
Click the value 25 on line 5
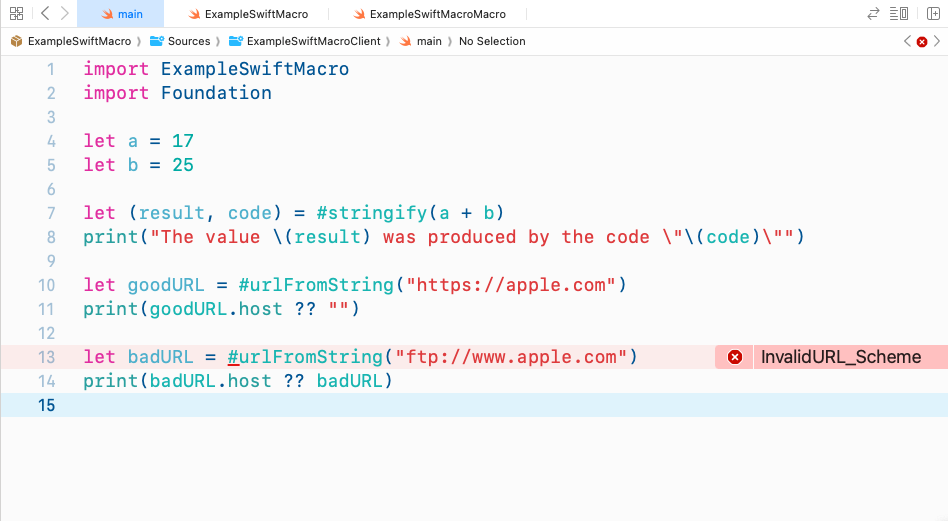pos(183,165)
